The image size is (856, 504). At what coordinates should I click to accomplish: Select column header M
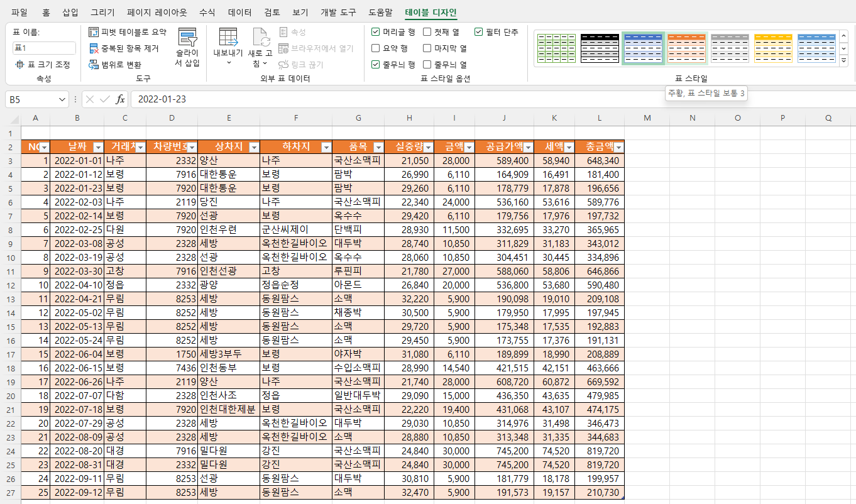(647, 118)
